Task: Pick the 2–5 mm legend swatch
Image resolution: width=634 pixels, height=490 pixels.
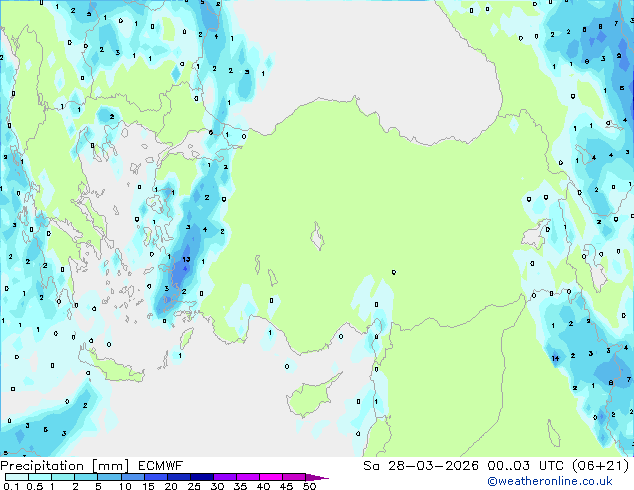Action: (86, 477)
